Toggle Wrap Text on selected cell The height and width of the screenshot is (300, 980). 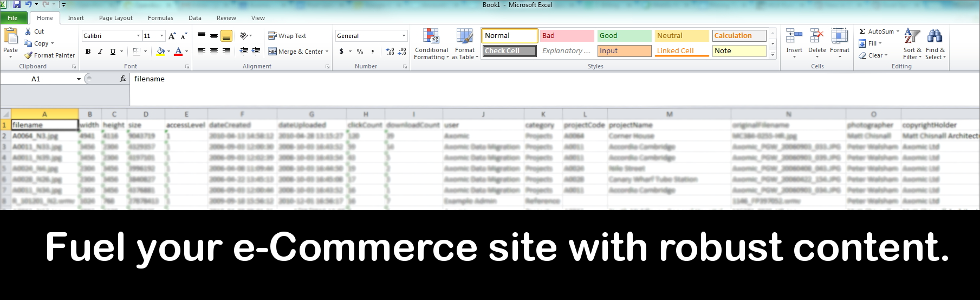(287, 36)
